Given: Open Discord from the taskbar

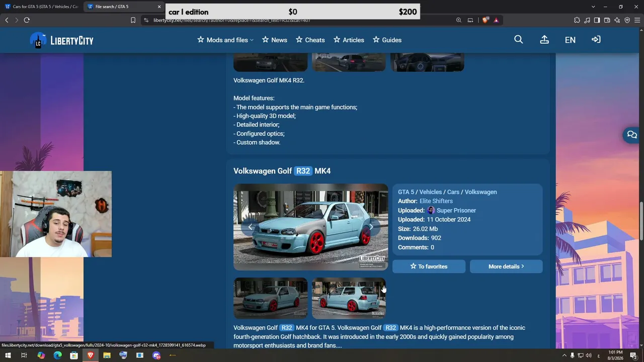Looking at the screenshot, I should pos(156,355).
